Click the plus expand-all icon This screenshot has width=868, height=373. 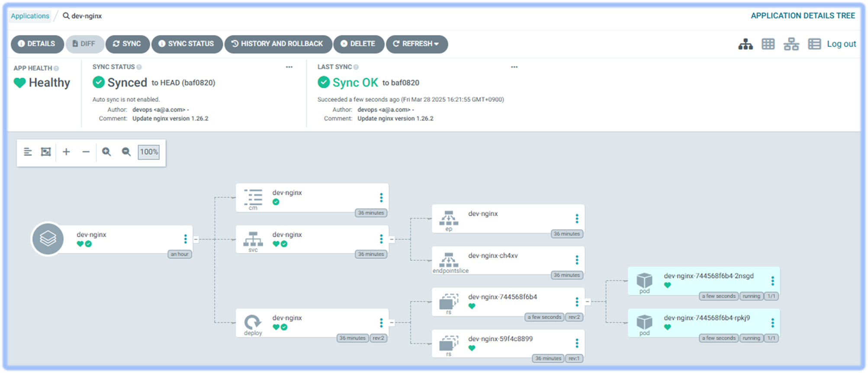click(x=66, y=152)
